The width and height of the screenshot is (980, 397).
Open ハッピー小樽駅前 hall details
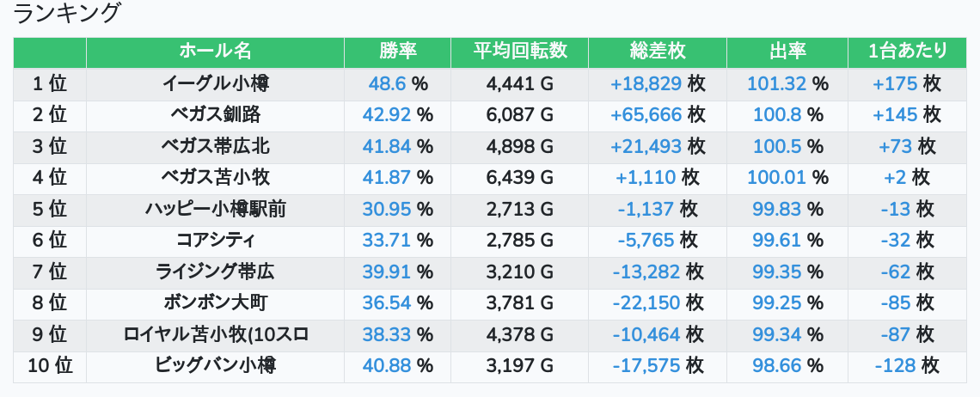[x=215, y=209]
